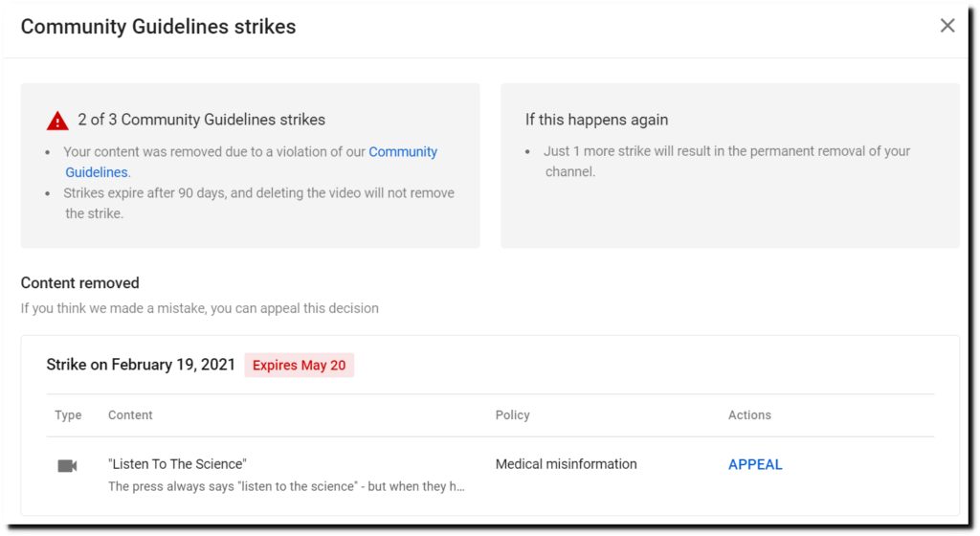The image size is (980, 536).
Task: Close the Community Guidelines strikes dialog
Action: point(947,26)
